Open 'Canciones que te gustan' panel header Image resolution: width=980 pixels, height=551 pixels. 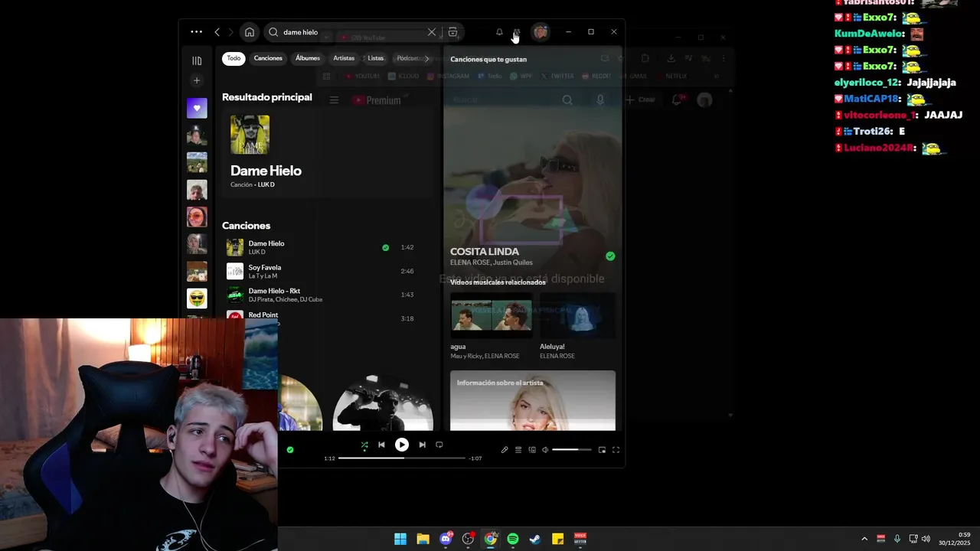(x=488, y=59)
